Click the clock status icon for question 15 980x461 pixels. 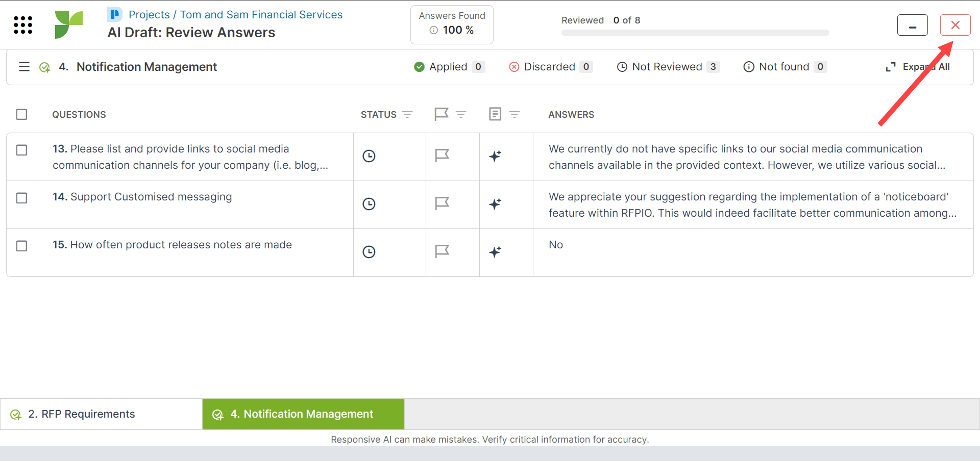click(x=369, y=252)
